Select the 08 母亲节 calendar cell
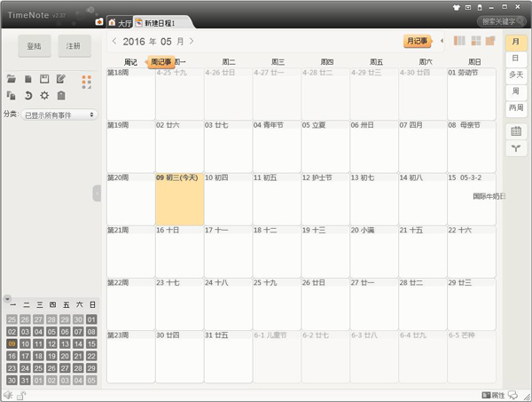The height and width of the screenshot is (402, 532). (x=472, y=146)
